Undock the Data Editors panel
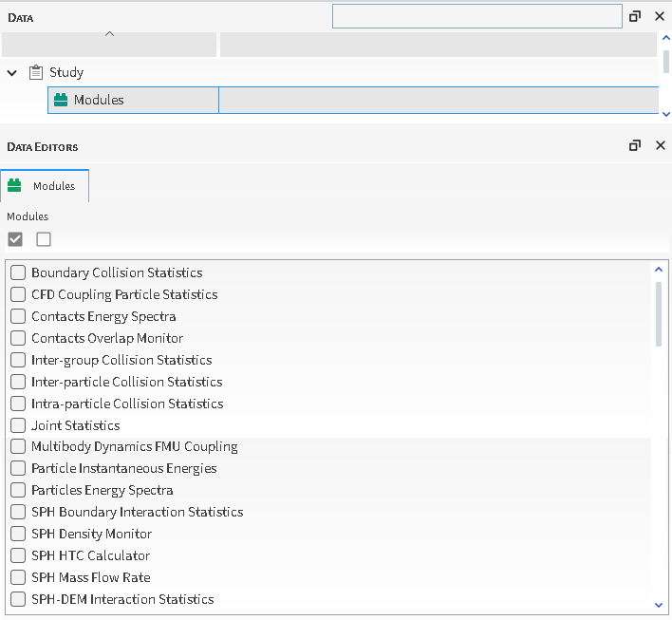Viewport: 672px width, 620px height. (635, 145)
